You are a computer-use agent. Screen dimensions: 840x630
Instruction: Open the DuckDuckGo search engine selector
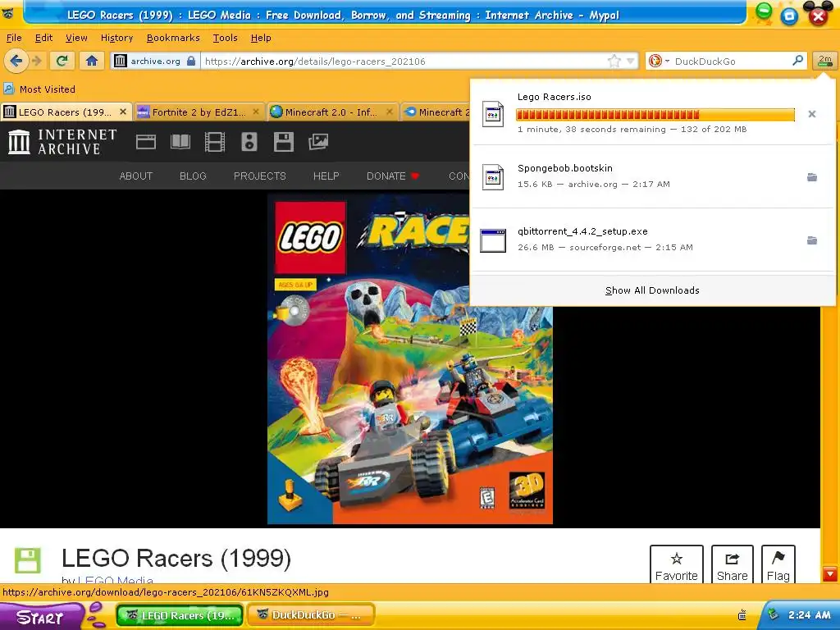[x=659, y=61]
